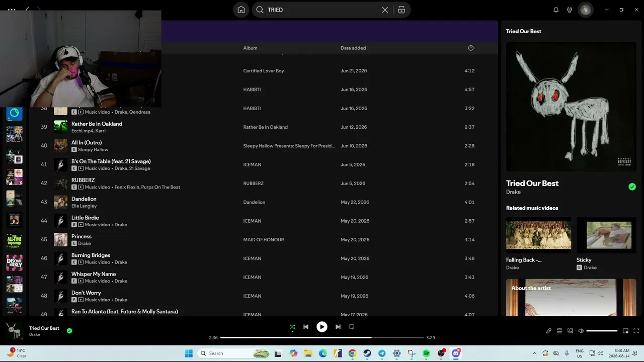
Task: Enter full screen player mode
Action: (x=636, y=331)
